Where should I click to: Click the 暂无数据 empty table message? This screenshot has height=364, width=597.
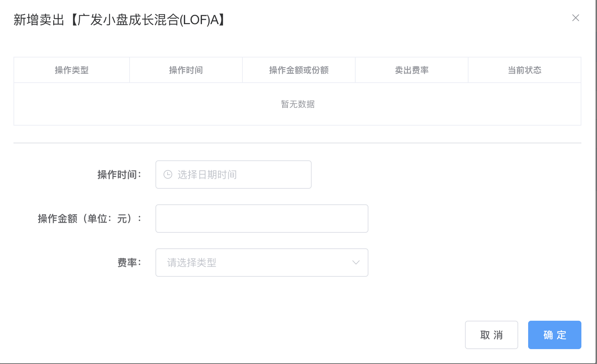[298, 104]
